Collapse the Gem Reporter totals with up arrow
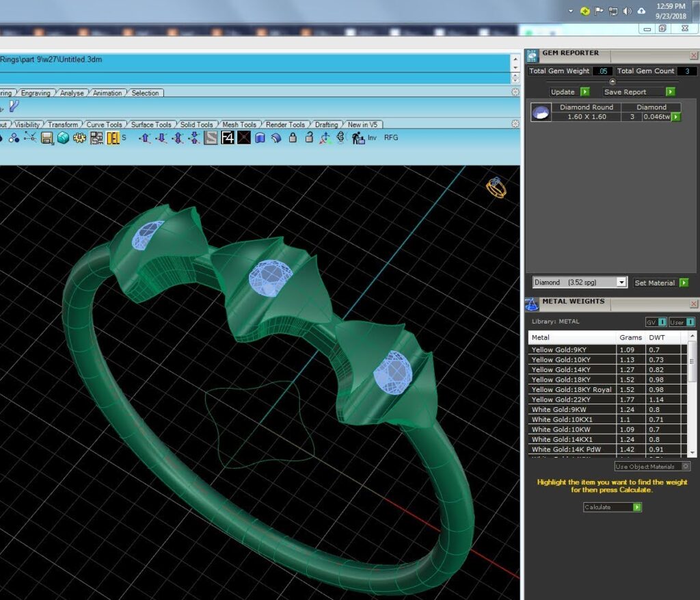Viewport: 700px width, 600px height. point(612,82)
